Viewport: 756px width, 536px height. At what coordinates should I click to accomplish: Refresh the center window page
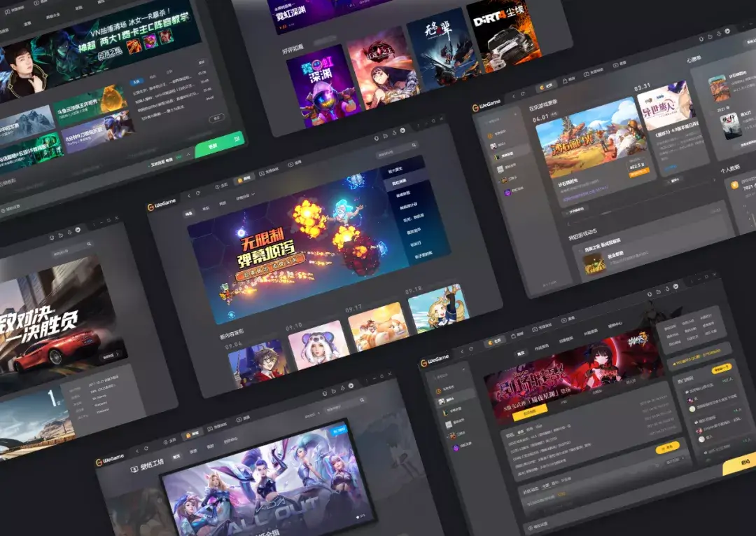[x=198, y=193]
